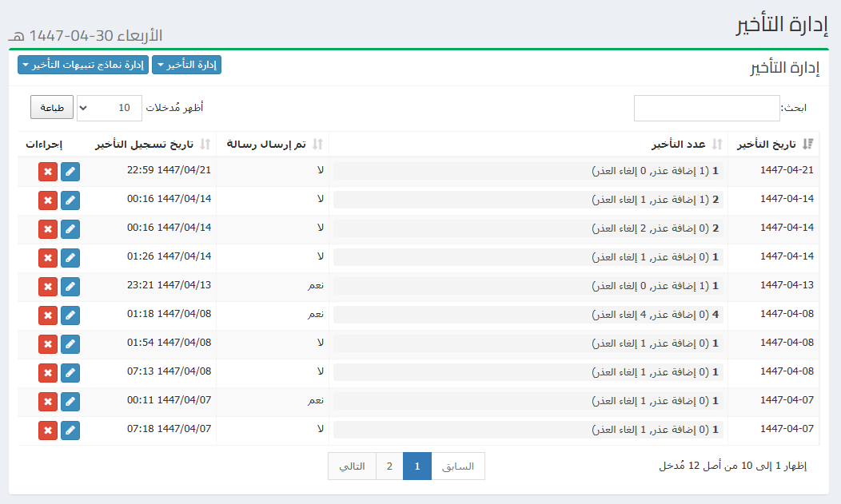Delete the delay record registered at 23:21

[x=47, y=287]
